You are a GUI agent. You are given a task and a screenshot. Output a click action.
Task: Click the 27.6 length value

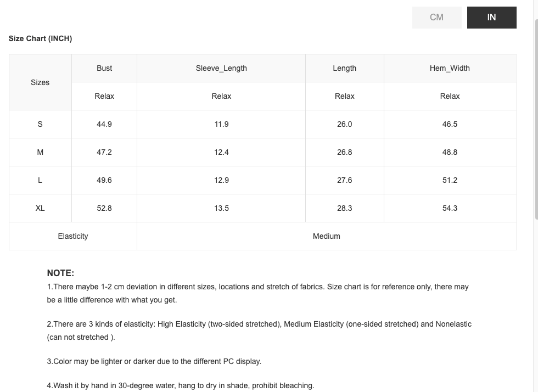tap(344, 180)
